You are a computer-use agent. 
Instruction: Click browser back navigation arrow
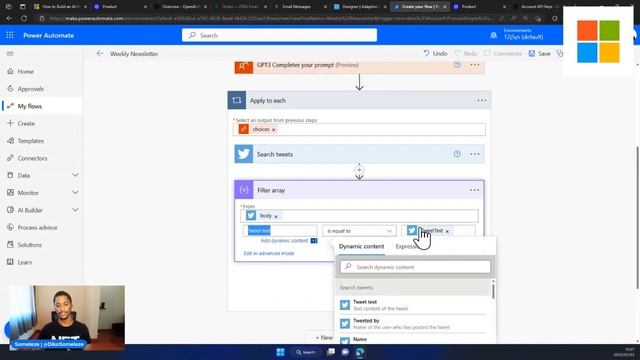[x=9, y=18]
